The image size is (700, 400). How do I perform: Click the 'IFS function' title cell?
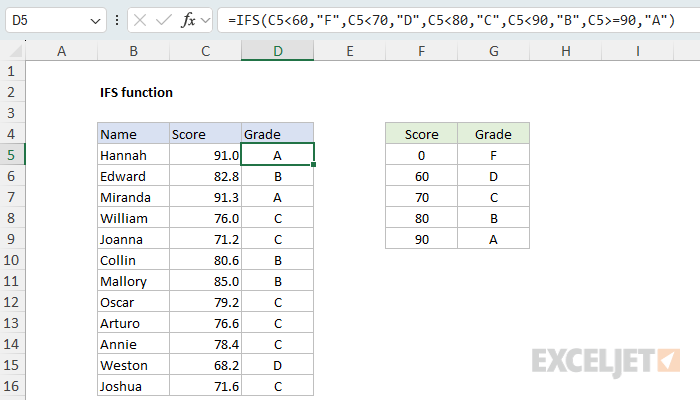136,92
